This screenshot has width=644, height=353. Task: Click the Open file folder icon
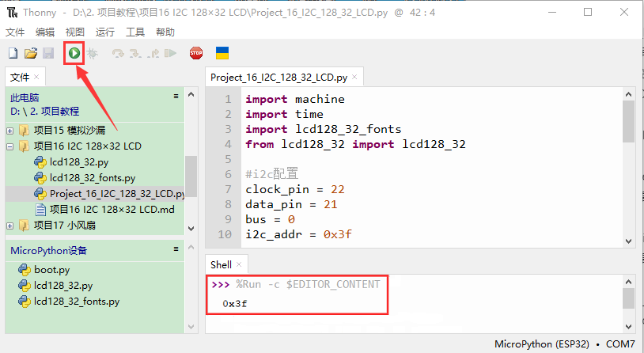click(31, 54)
